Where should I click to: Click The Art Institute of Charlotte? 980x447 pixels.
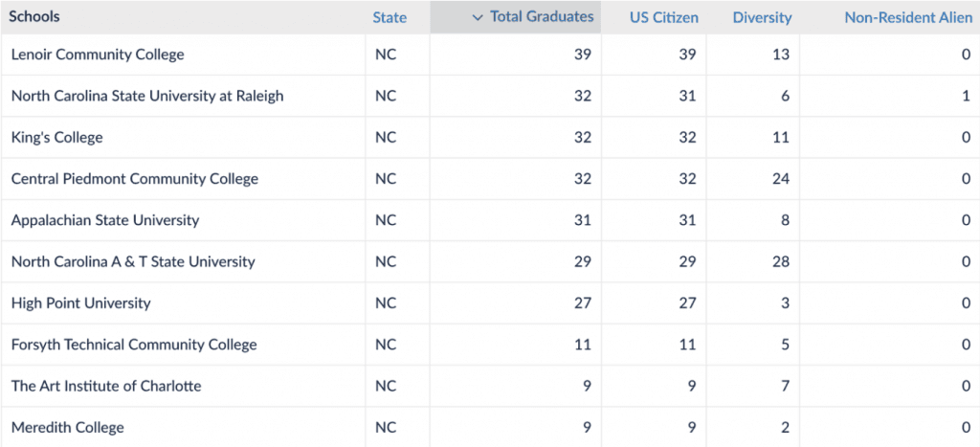105,386
